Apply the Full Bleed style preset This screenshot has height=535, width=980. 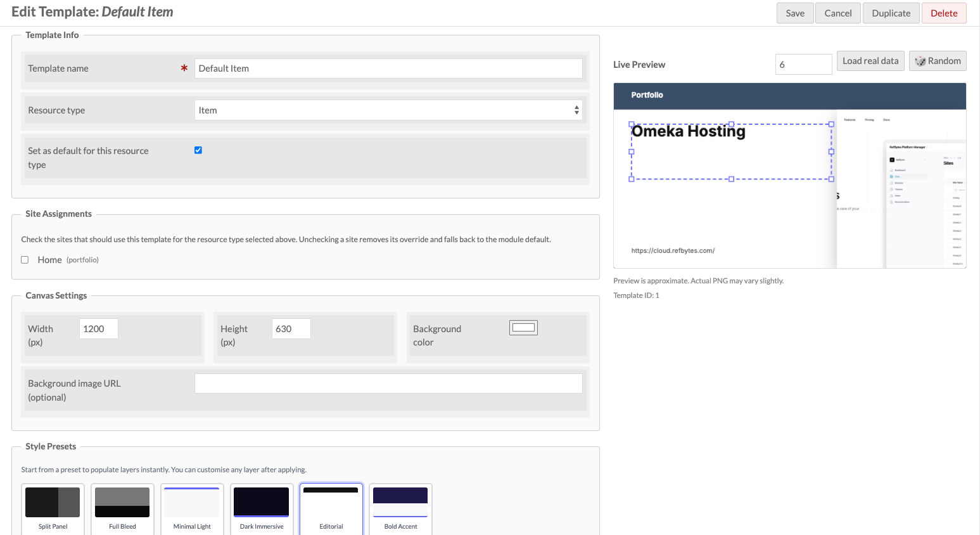[x=122, y=507]
